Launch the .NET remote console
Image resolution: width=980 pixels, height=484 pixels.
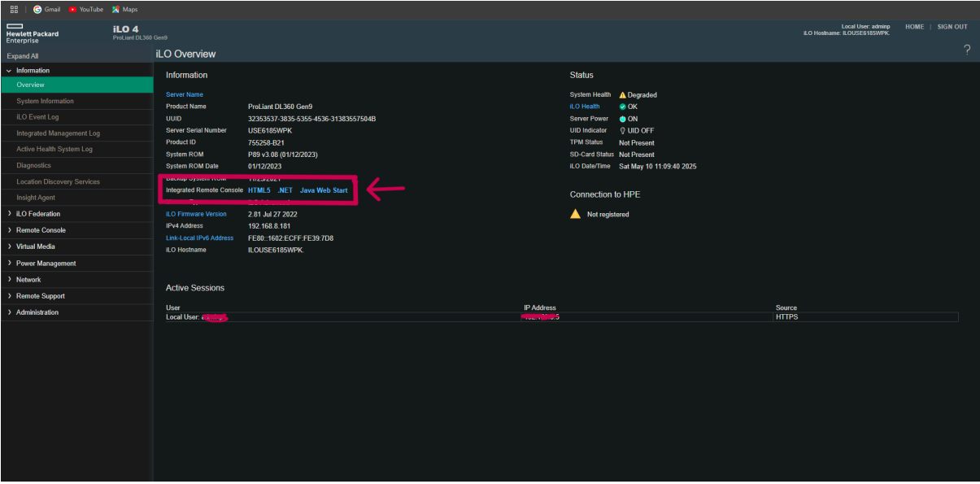(x=285, y=190)
